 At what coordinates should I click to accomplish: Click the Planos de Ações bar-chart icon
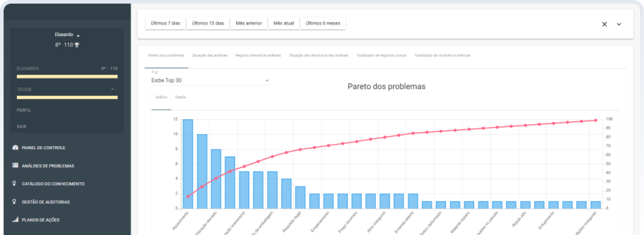pyautogui.click(x=15, y=220)
